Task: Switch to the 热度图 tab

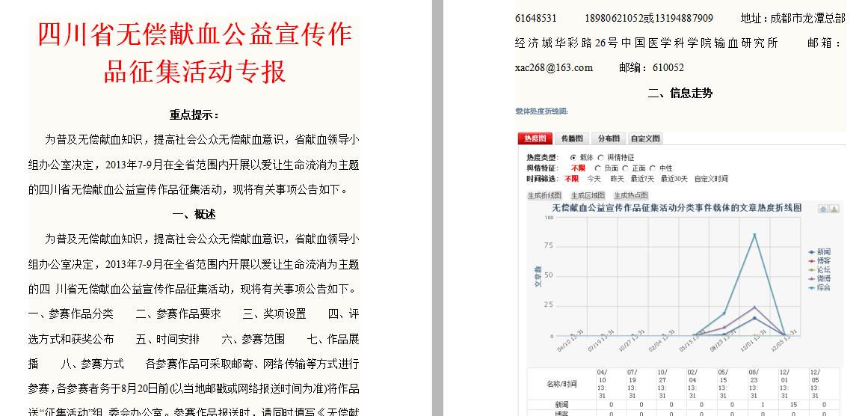Action: [x=535, y=138]
